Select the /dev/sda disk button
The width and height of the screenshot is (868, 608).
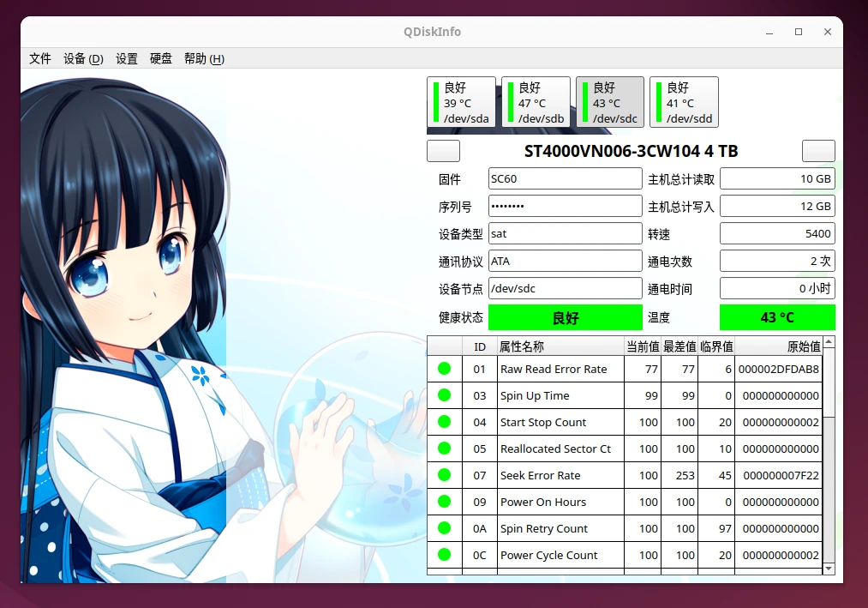tap(461, 102)
